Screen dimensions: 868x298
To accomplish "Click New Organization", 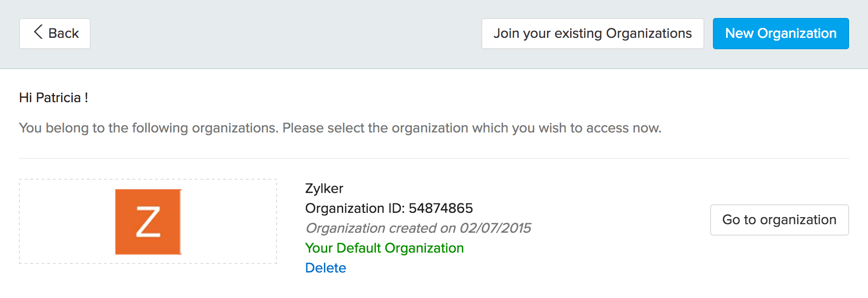I will [781, 33].
